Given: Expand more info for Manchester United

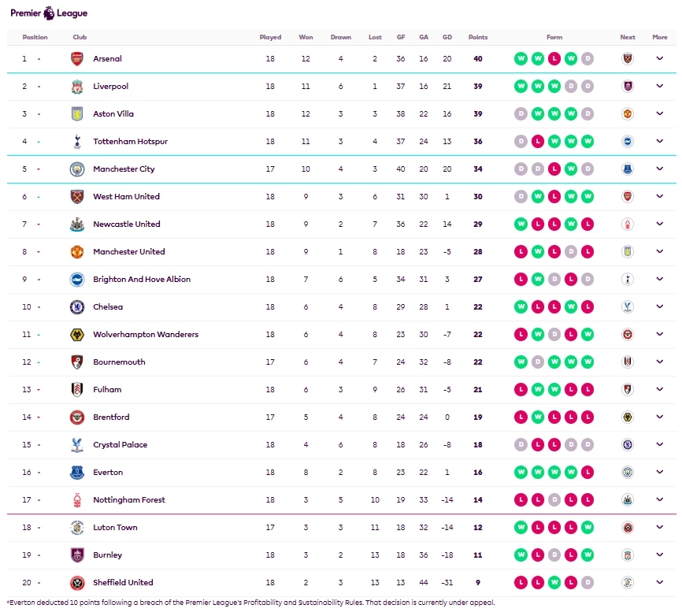Looking at the screenshot, I should coord(660,252).
